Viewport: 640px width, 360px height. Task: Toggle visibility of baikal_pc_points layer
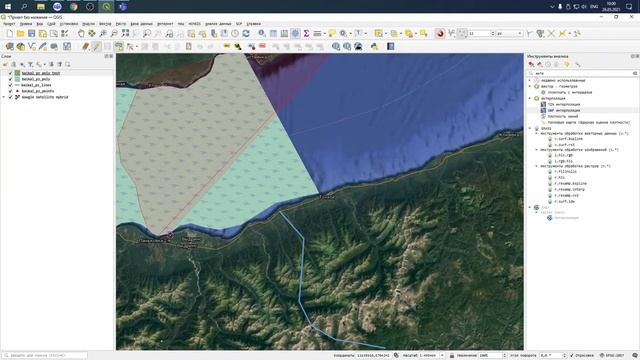pos(11,91)
